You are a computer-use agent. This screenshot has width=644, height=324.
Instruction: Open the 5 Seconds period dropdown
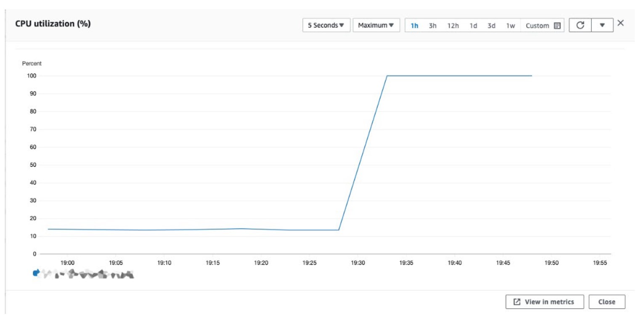326,25
